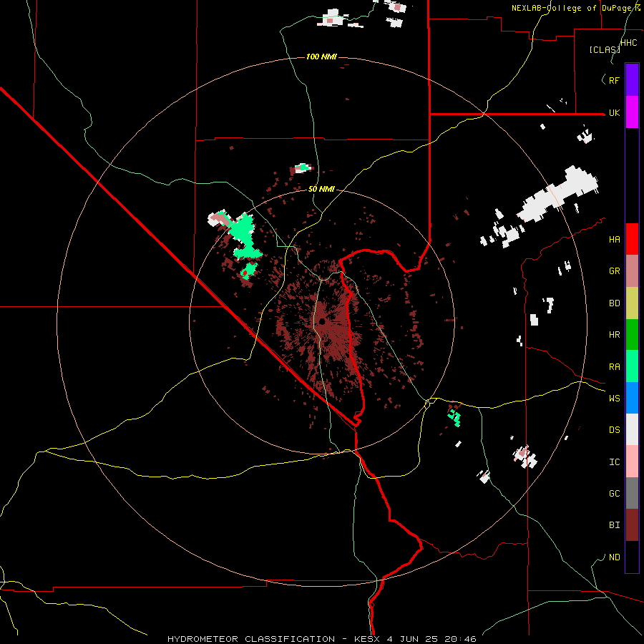Select the light pink IC ice crystals swatch
This screenshot has height=644, width=644.
click(x=632, y=462)
